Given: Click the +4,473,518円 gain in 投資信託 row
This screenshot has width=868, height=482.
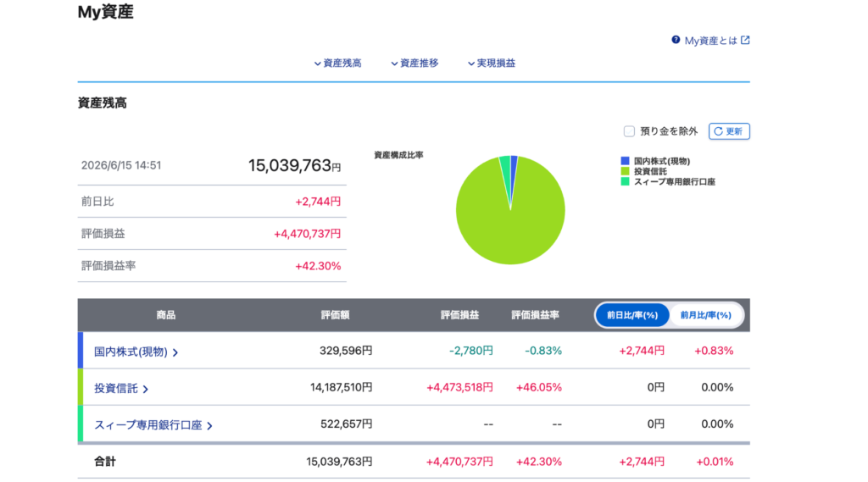Looking at the screenshot, I should (459, 387).
